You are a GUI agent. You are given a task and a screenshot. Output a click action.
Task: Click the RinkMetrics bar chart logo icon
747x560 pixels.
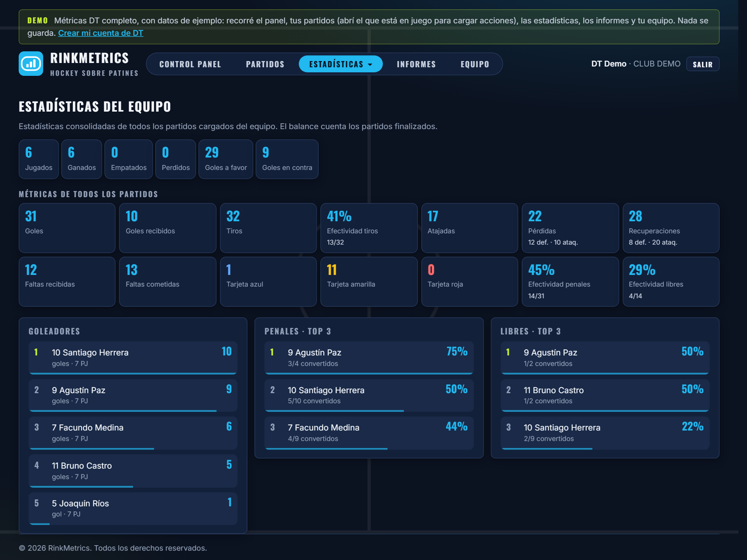click(x=31, y=63)
